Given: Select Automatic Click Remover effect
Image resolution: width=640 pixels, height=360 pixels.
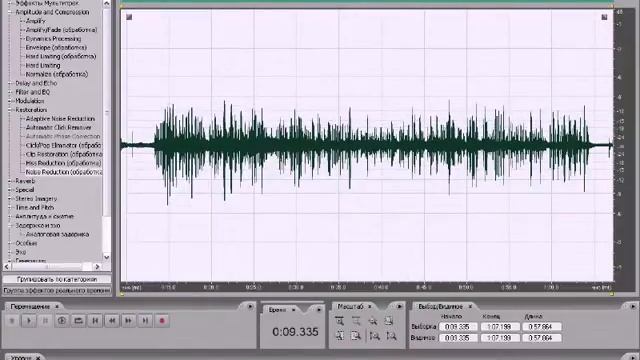Looking at the screenshot, I should point(59,128).
